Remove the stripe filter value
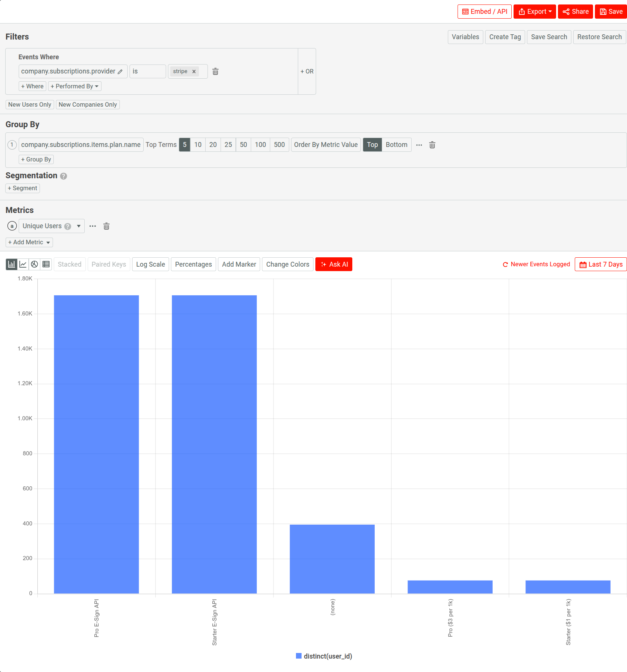 (x=194, y=71)
